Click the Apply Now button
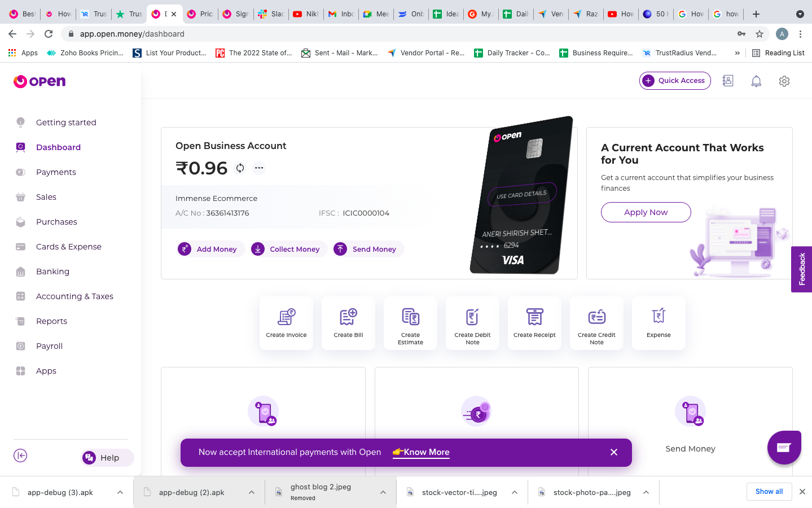The height and width of the screenshot is (508, 812). click(646, 212)
